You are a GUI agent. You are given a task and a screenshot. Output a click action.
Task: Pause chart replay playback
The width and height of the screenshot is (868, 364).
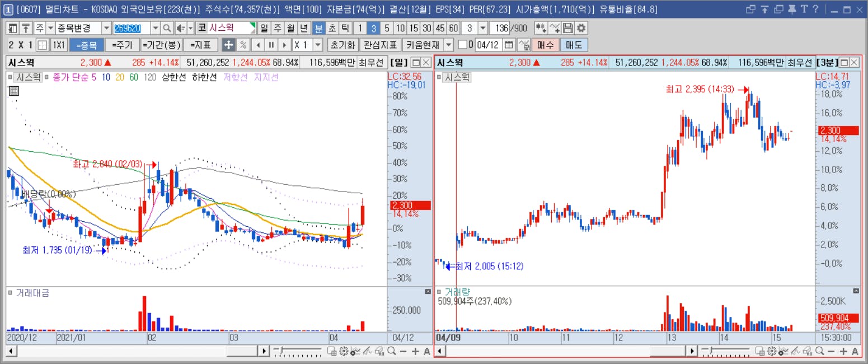coord(271,45)
